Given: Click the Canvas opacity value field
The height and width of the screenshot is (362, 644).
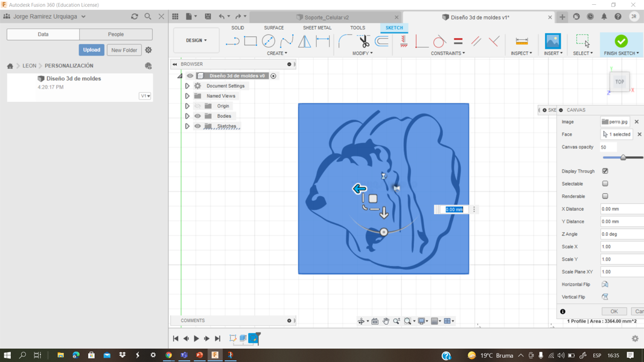Looking at the screenshot, I should point(608,147).
